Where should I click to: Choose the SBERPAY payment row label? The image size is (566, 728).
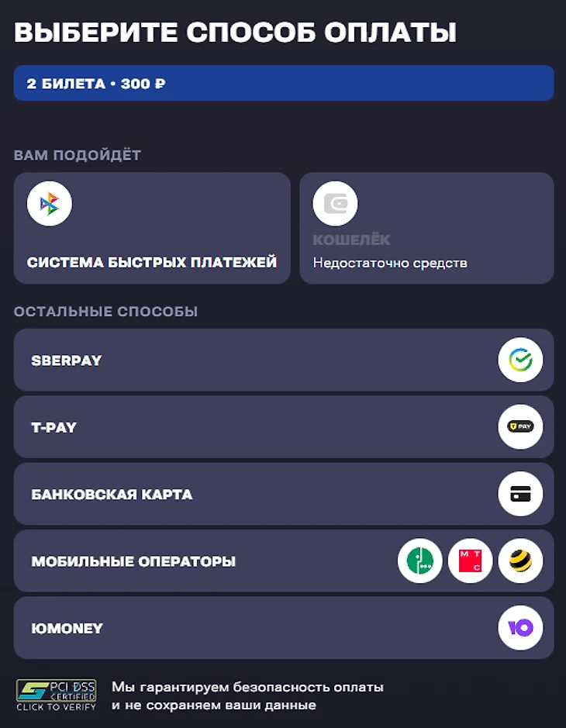tap(67, 361)
